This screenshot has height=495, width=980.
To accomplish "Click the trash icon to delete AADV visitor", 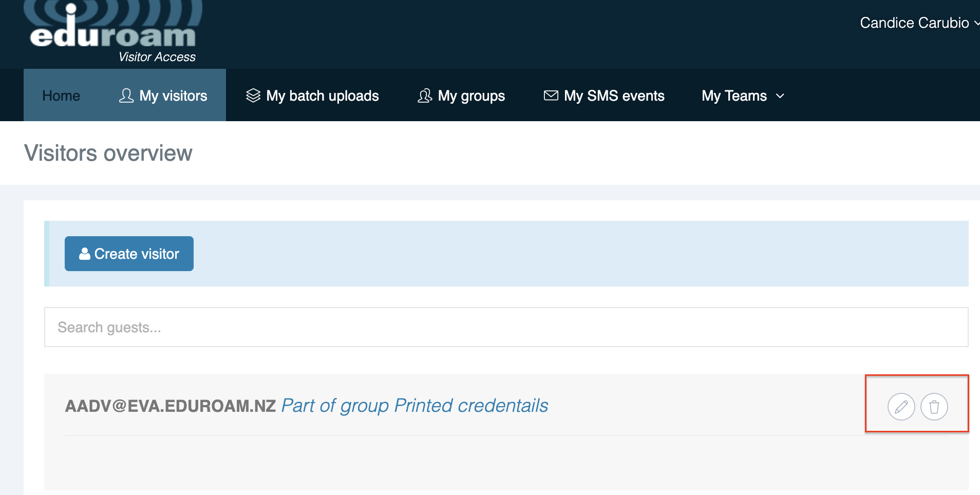I will [x=934, y=406].
